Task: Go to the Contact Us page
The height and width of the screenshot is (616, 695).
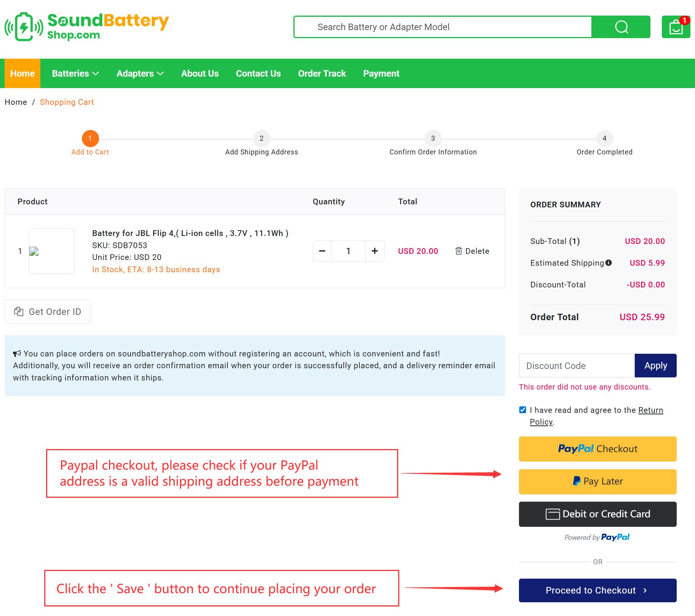Action: click(258, 74)
